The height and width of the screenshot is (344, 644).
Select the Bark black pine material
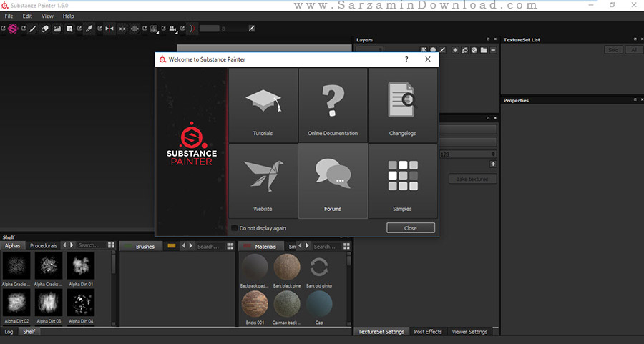coord(287,267)
